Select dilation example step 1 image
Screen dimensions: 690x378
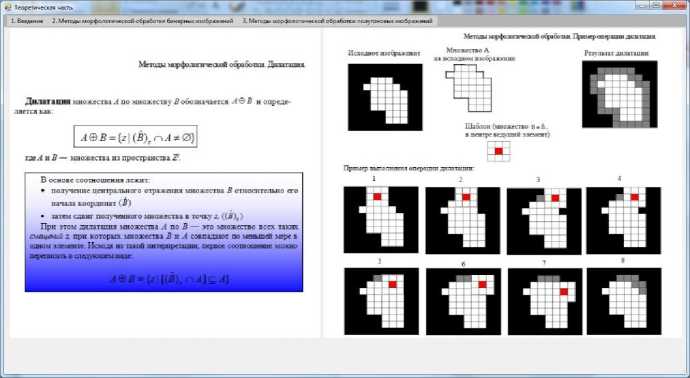381,220
